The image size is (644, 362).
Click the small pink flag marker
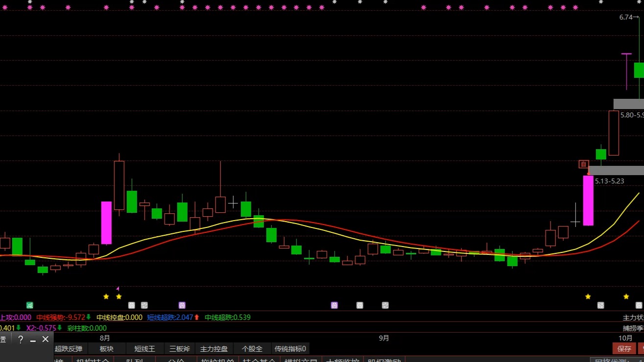pos(118,289)
